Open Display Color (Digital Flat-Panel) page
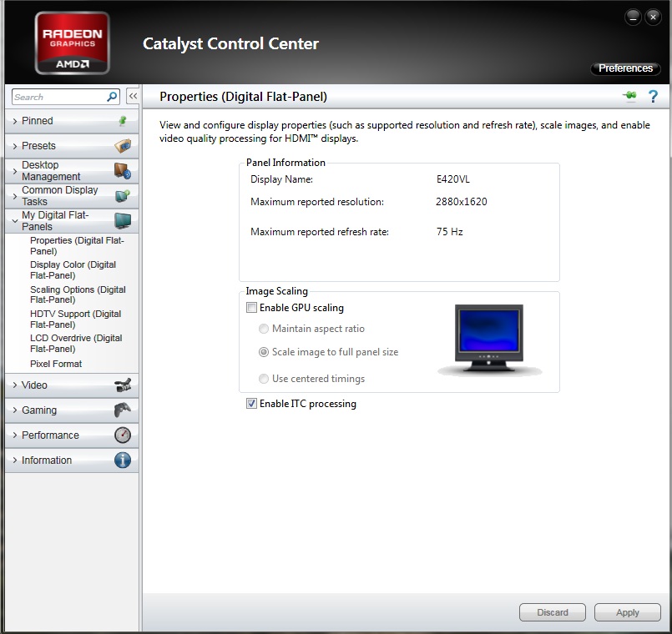The height and width of the screenshot is (634, 672). (x=73, y=270)
